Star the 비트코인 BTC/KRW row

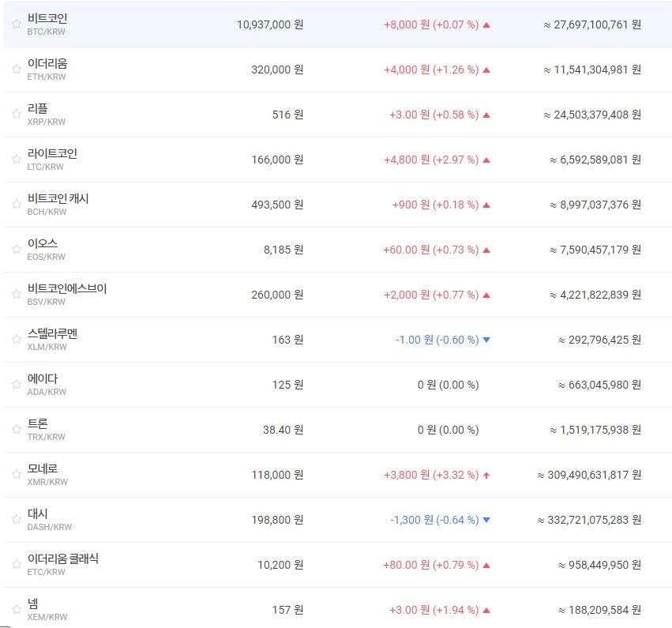coord(16,24)
